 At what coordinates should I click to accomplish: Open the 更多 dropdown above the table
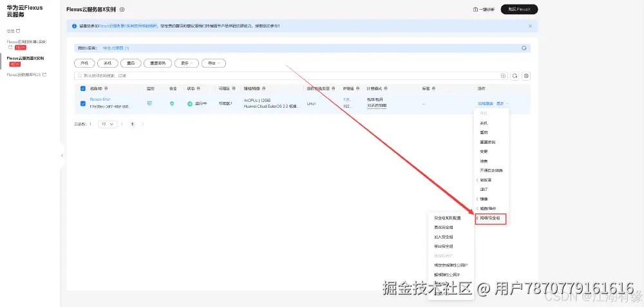[x=187, y=63]
